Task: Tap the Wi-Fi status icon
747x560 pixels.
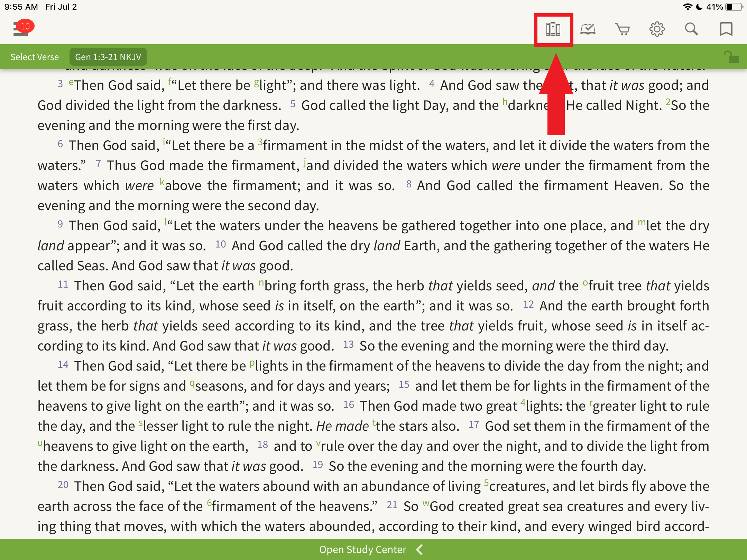Action: point(688,7)
